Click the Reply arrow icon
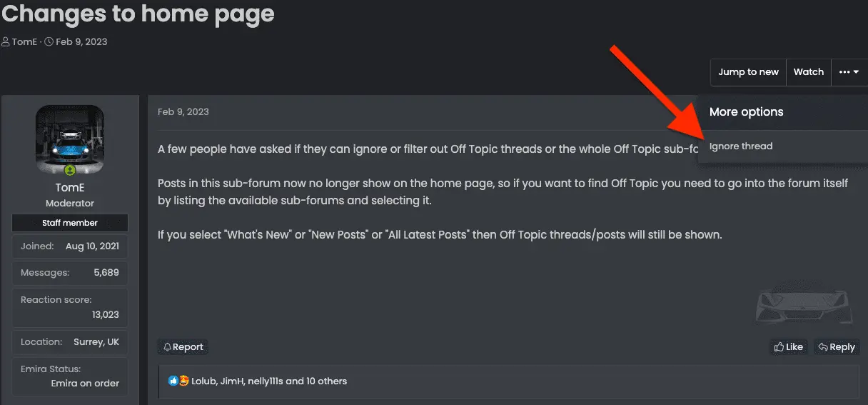The image size is (868, 405). (x=823, y=347)
